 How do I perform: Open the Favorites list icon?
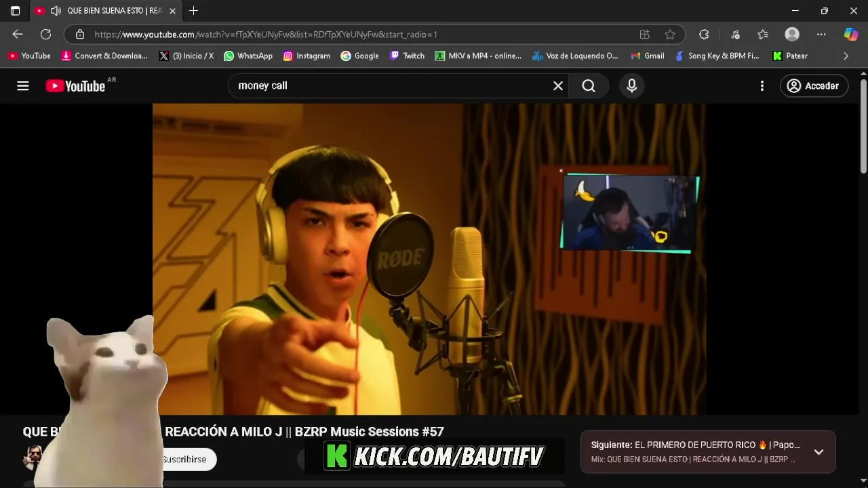[x=763, y=35]
